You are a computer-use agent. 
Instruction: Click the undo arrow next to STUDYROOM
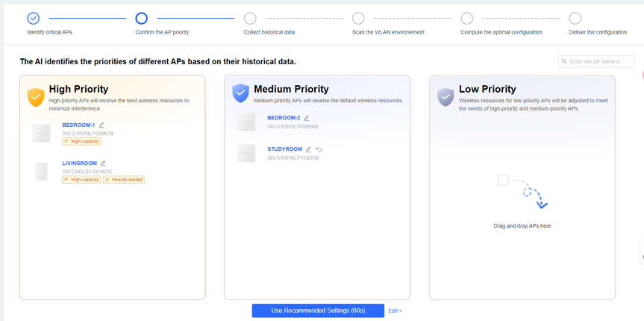tap(319, 149)
